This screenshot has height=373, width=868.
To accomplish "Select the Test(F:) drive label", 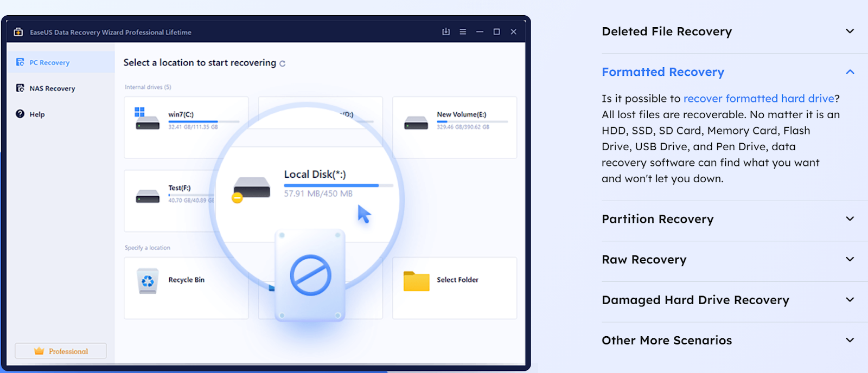I will click(x=180, y=188).
